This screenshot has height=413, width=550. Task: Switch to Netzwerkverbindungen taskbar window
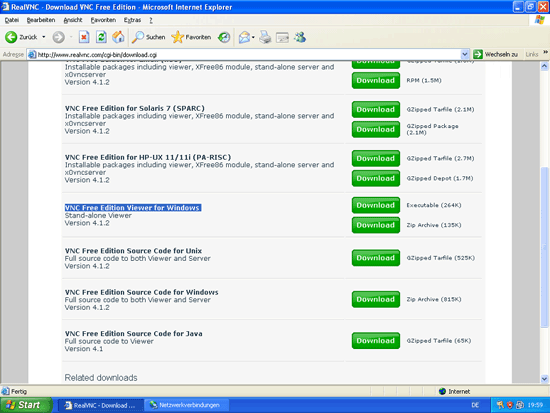click(186, 405)
